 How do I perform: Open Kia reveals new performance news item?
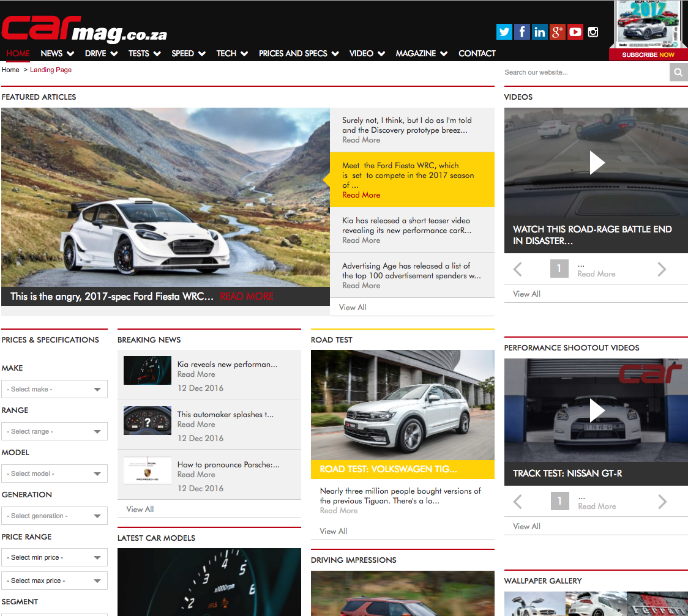227,365
